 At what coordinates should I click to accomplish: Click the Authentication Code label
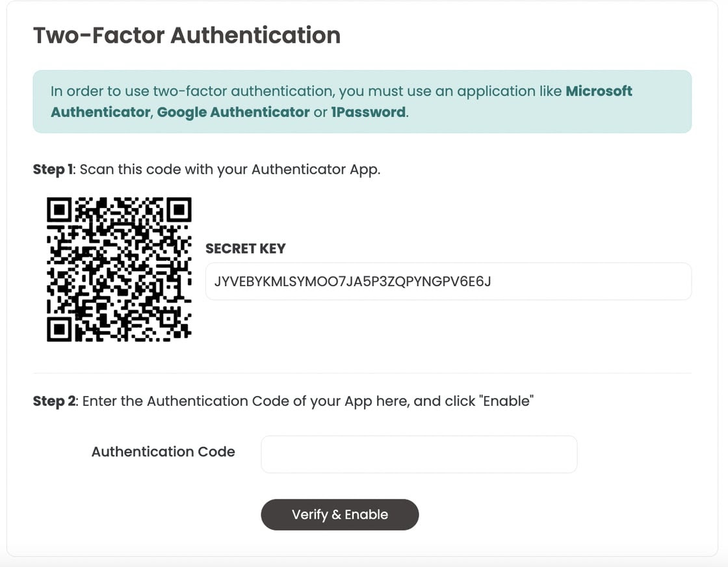point(163,451)
